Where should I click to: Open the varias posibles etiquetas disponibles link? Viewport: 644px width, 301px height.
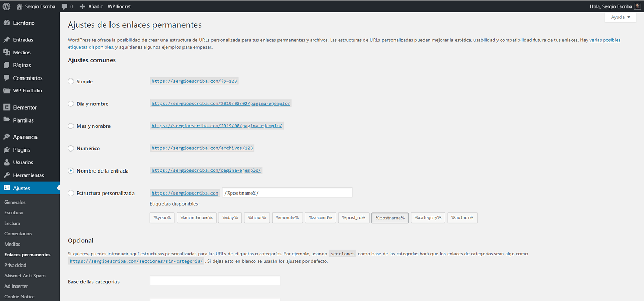[605, 40]
